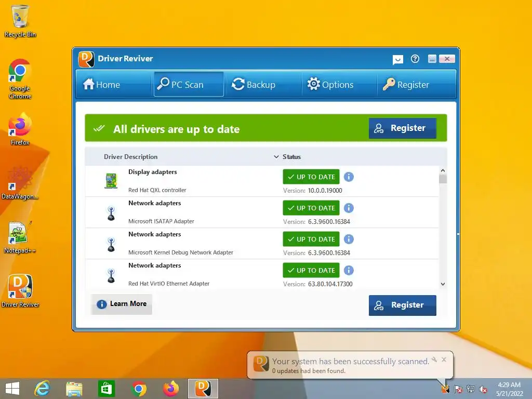Image resolution: width=532 pixels, height=399 pixels.
Task: Click version 63.80.104.17300 text
Action: pos(330,284)
